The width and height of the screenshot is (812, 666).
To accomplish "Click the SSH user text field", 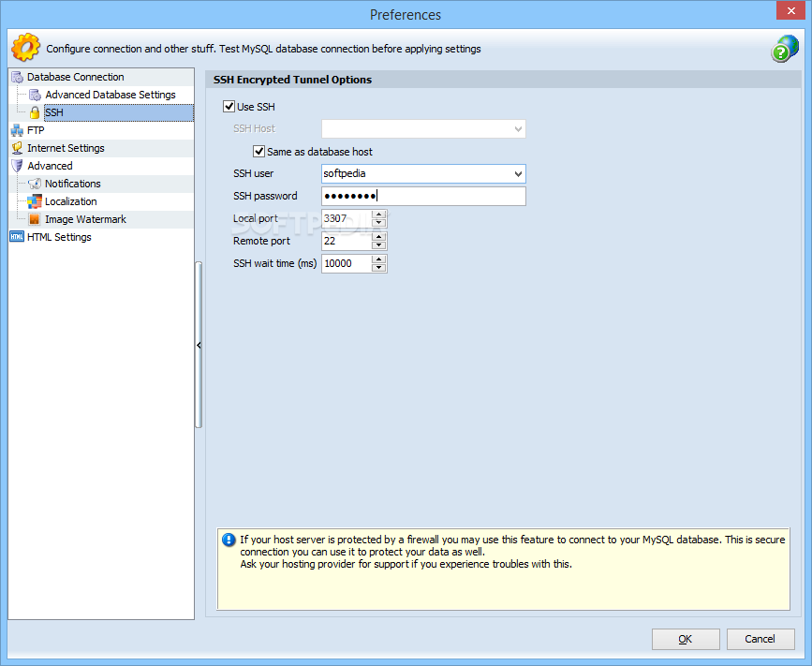I will click(417, 174).
